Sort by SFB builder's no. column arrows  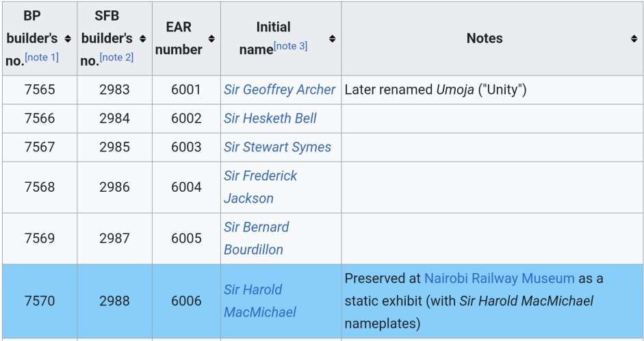tap(142, 38)
